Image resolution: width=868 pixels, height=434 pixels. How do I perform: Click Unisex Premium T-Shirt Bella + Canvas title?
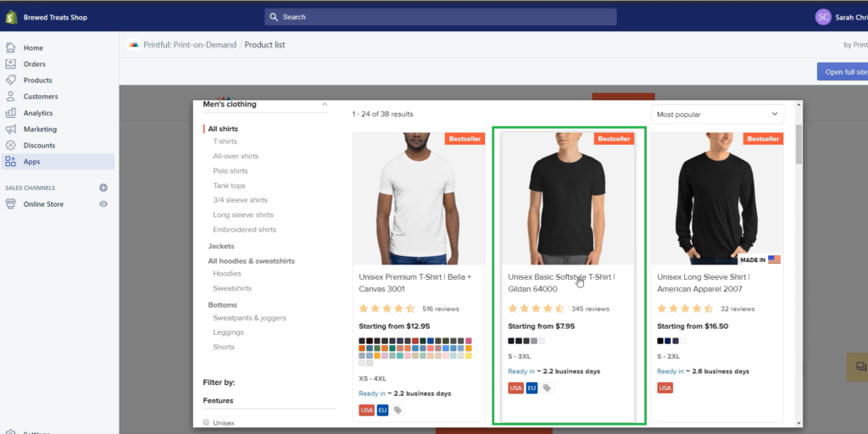415,283
